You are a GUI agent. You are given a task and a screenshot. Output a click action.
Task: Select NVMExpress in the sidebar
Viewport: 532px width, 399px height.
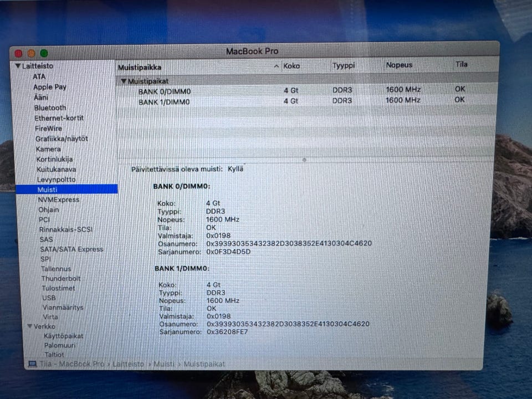point(59,199)
